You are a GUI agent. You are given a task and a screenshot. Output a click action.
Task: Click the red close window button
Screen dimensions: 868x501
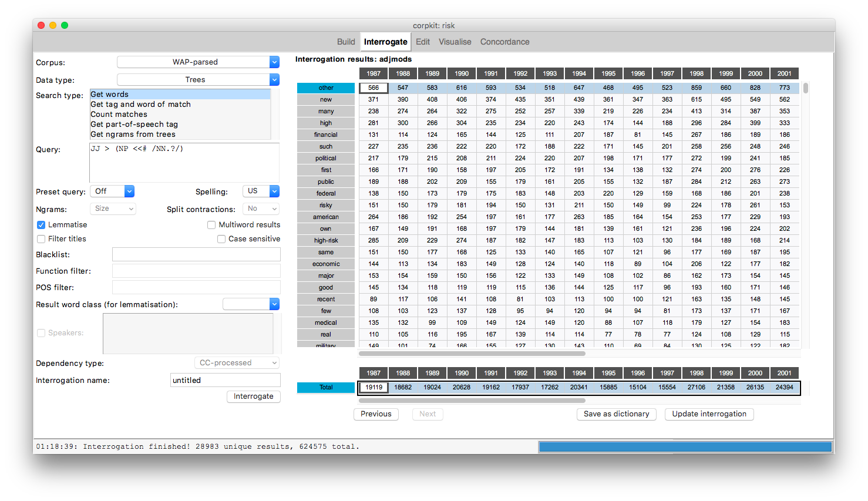point(41,25)
